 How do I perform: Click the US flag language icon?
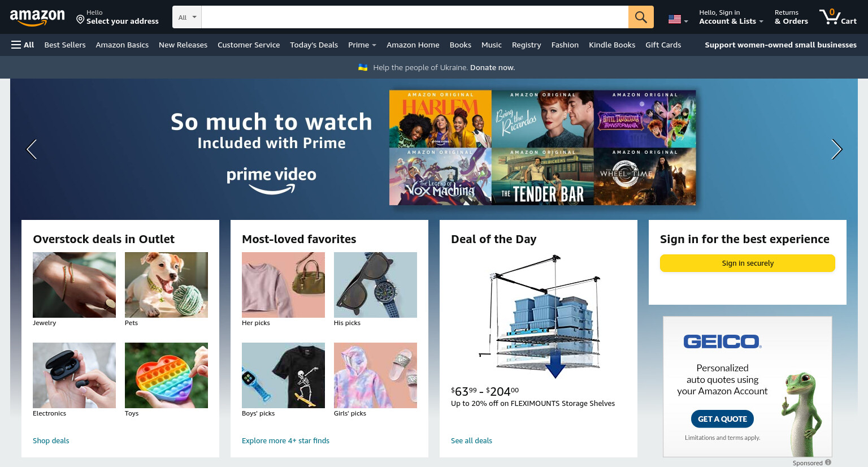[x=675, y=19]
